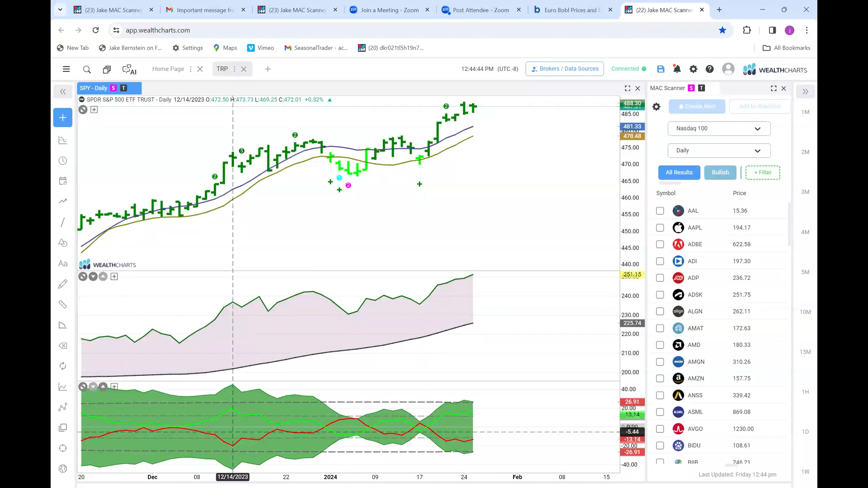868x488 pixels.
Task: Move the middle indicator pane up
Action: pos(103,277)
